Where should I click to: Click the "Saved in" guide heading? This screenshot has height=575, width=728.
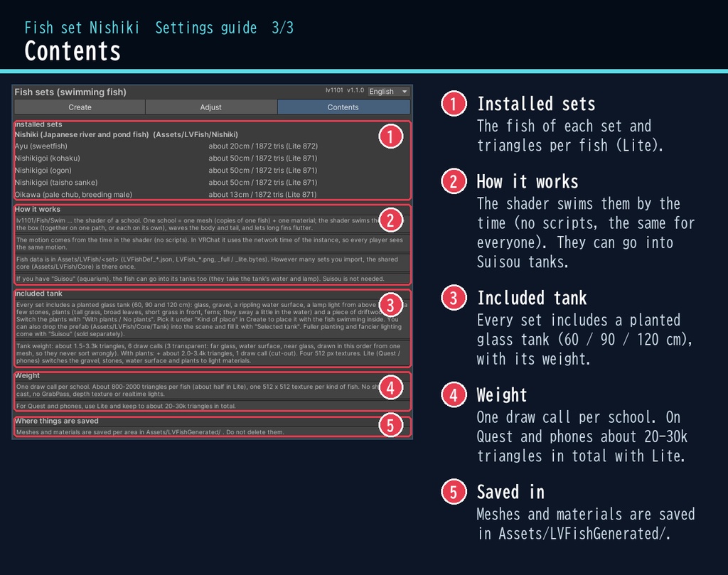click(x=510, y=492)
